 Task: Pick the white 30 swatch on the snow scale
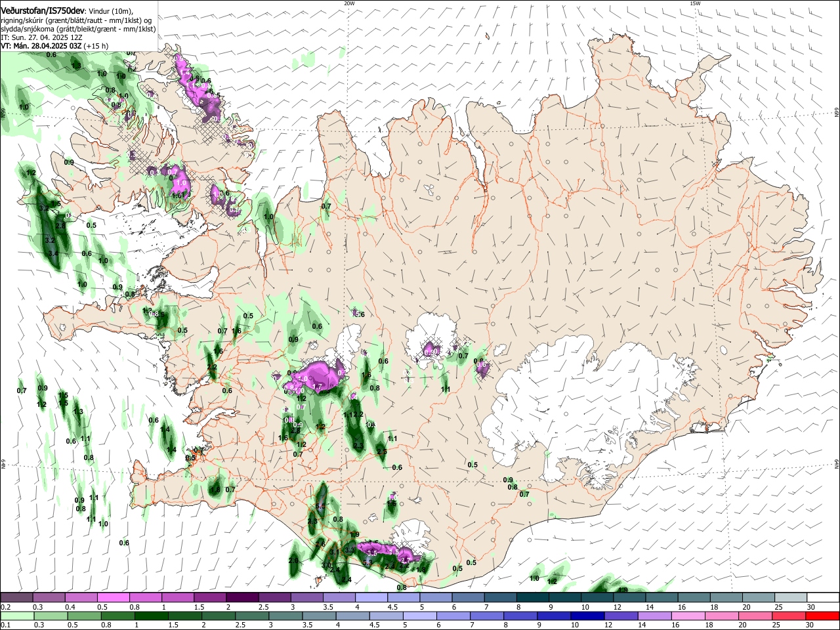coord(822,598)
